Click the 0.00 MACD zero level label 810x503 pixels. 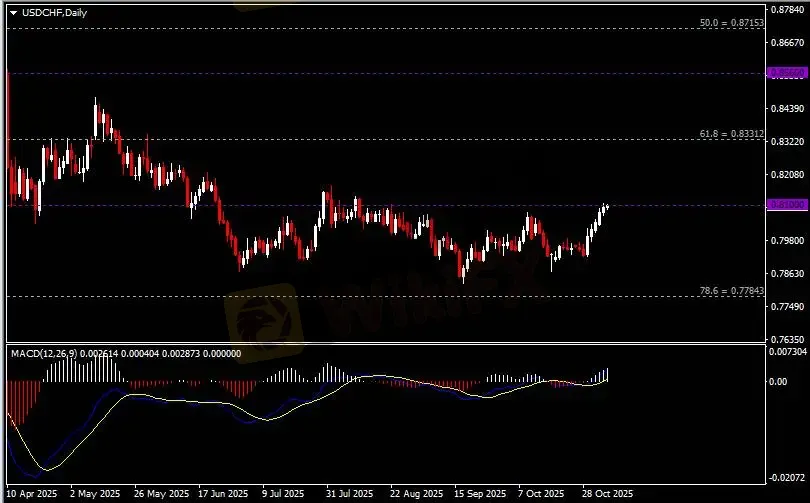tap(778, 382)
